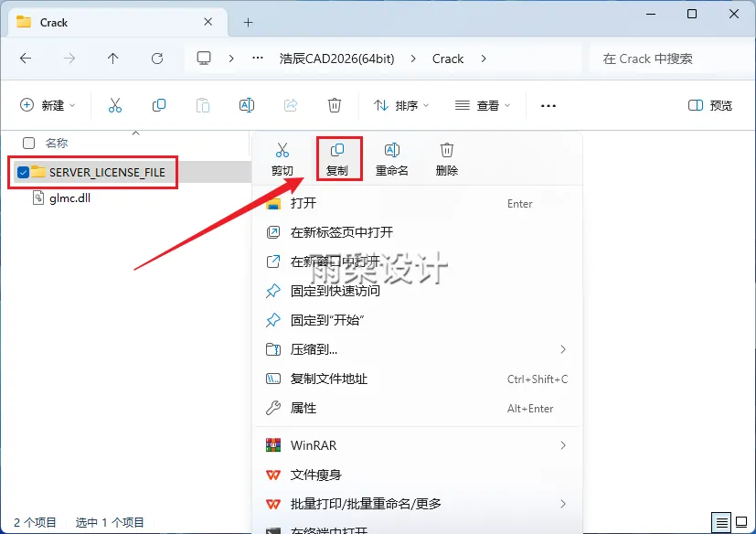The width and height of the screenshot is (756, 534).
Task: Refresh the current folder
Action: tap(157, 59)
